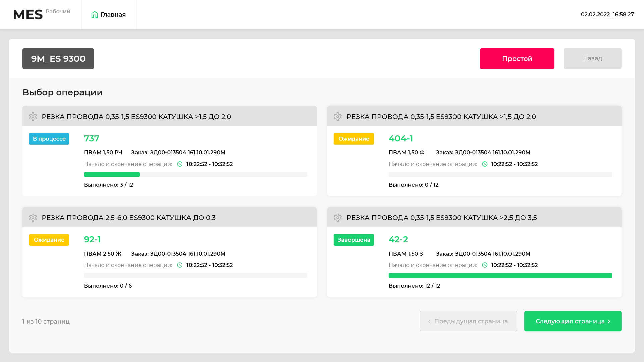
Task: Click the header title of the 404-1 card
Action: pyautogui.click(x=441, y=117)
